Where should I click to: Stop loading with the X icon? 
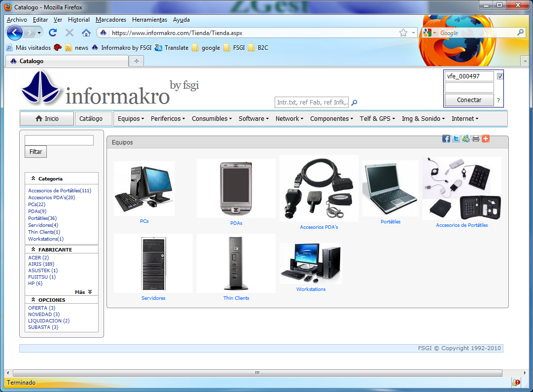point(70,33)
